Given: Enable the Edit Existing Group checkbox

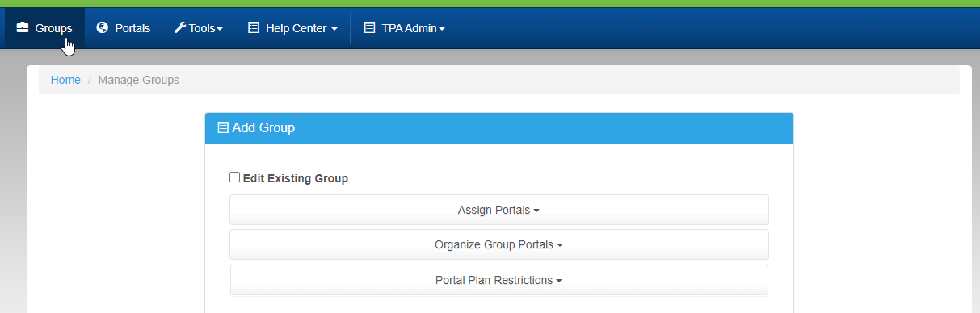Looking at the screenshot, I should [x=235, y=177].
